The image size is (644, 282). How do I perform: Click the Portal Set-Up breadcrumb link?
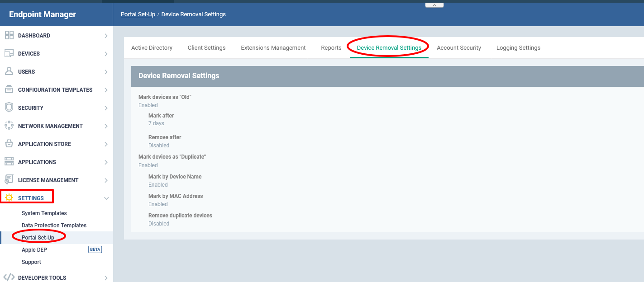tap(138, 14)
